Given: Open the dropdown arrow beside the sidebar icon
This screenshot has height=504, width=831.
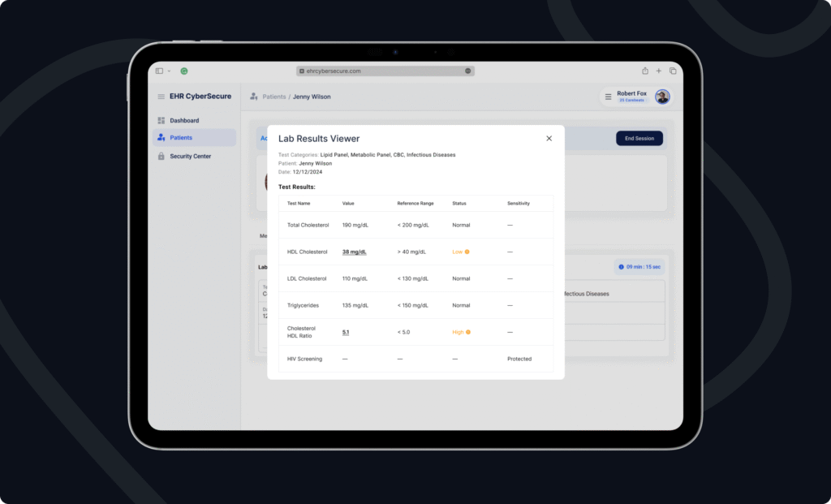Looking at the screenshot, I should pos(168,71).
